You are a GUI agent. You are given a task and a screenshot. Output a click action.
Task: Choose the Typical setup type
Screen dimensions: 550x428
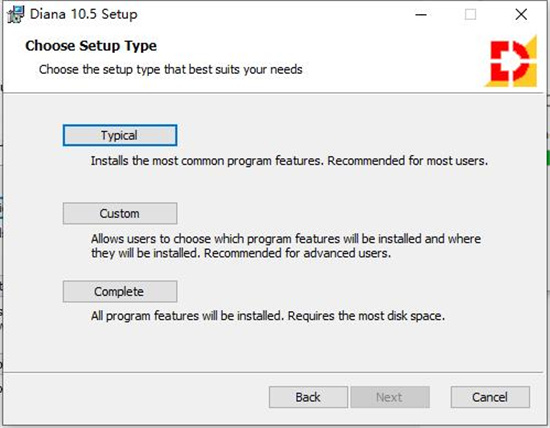[120, 135]
